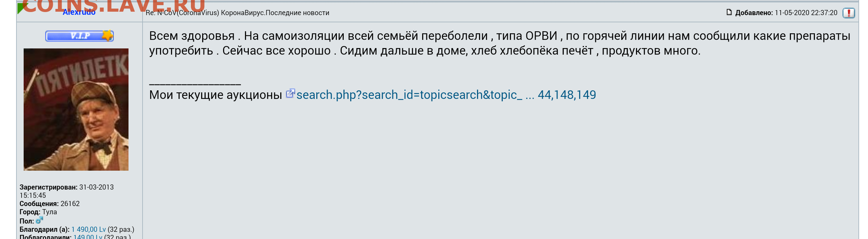
Task: Click the small document icon before Добавлено
Action: [729, 12]
